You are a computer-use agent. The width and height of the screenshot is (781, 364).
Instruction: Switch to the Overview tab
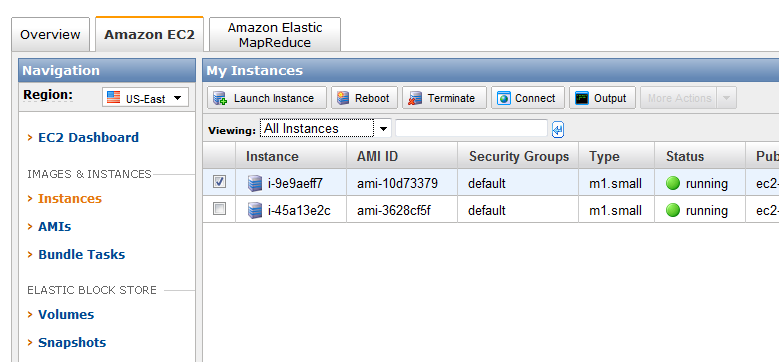pyautogui.click(x=50, y=35)
